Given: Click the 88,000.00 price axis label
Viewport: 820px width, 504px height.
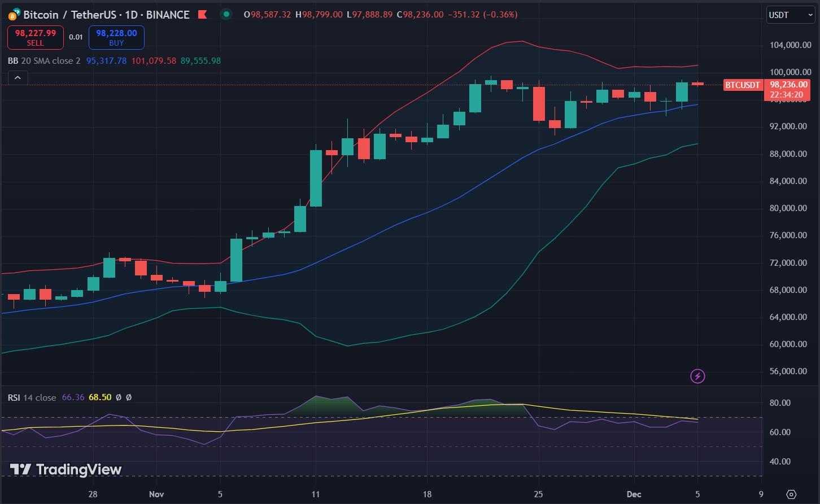Looking at the screenshot, I should [x=789, y=154].
